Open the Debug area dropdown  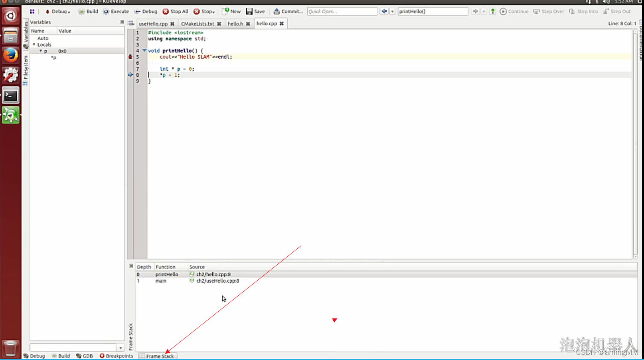point(58,12)
